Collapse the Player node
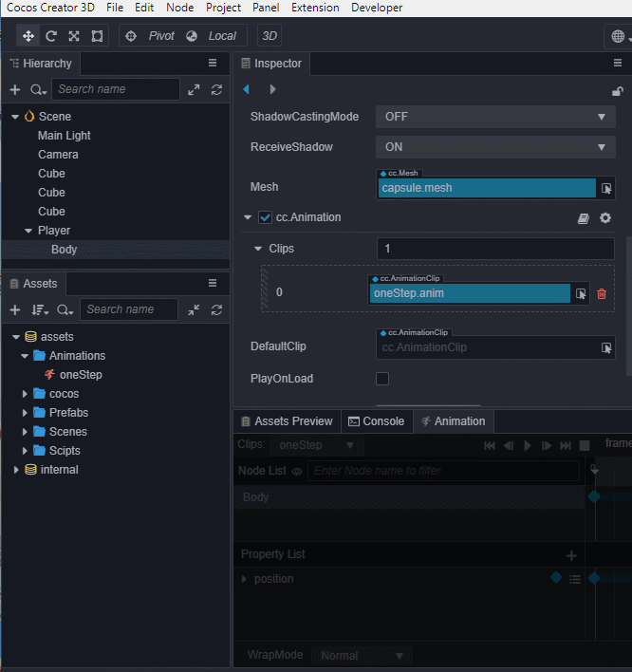 (x=28, y=231)
